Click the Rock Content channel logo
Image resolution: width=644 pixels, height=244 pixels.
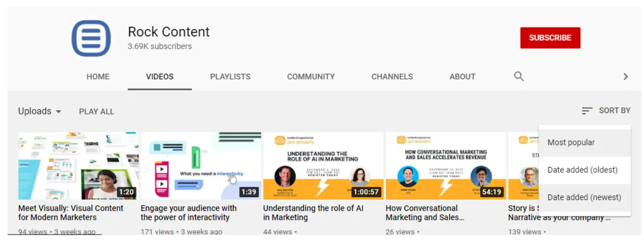pos(91,38)
